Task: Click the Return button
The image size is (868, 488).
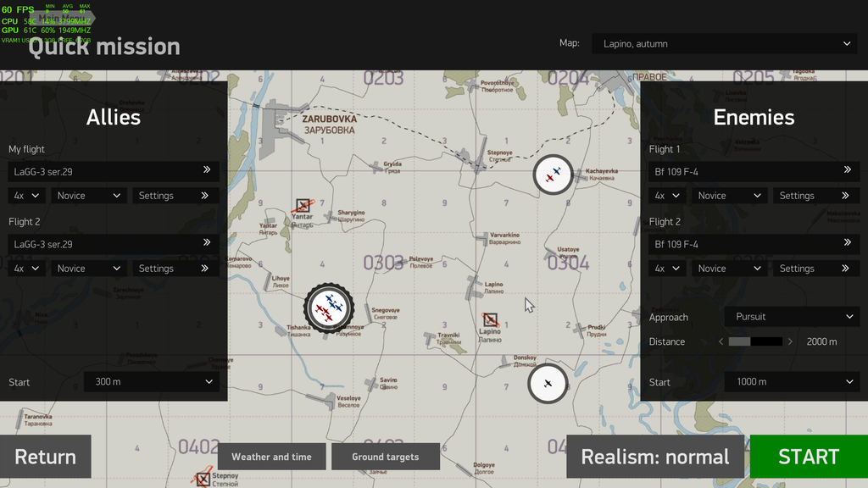Action: [x=46, y=457]
